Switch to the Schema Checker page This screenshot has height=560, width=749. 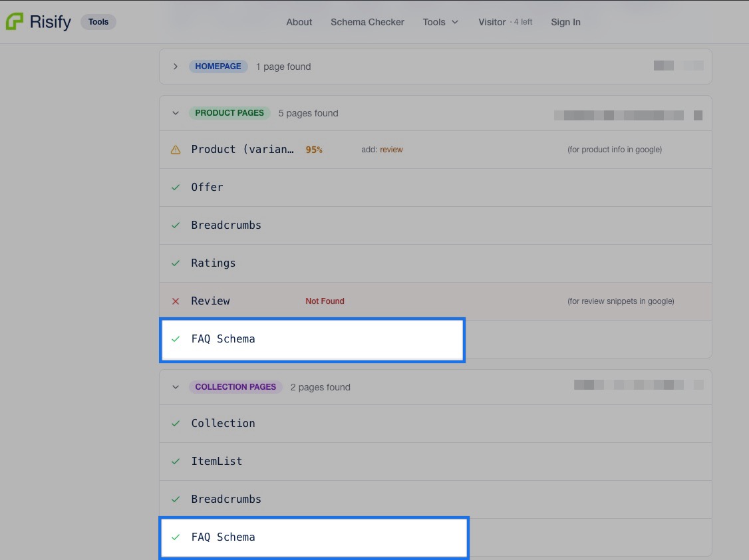(367, 22)
